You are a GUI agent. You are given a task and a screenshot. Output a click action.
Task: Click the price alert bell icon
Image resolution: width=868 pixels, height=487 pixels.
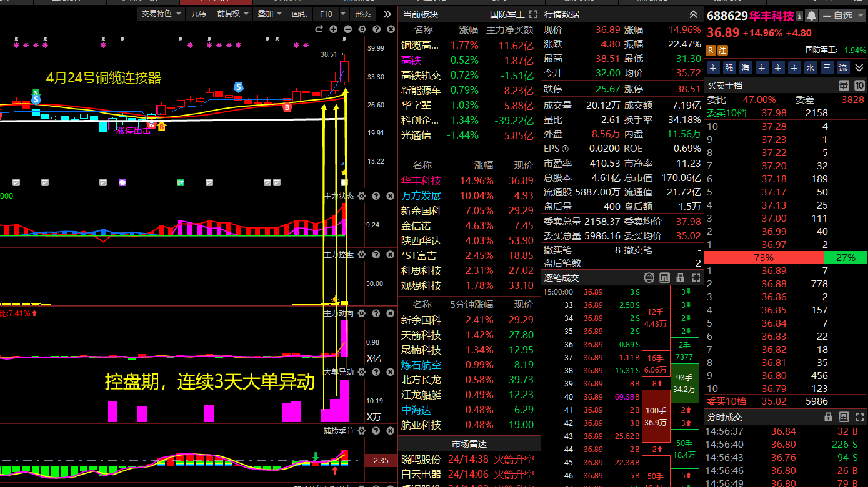click(x=811, y=16)
